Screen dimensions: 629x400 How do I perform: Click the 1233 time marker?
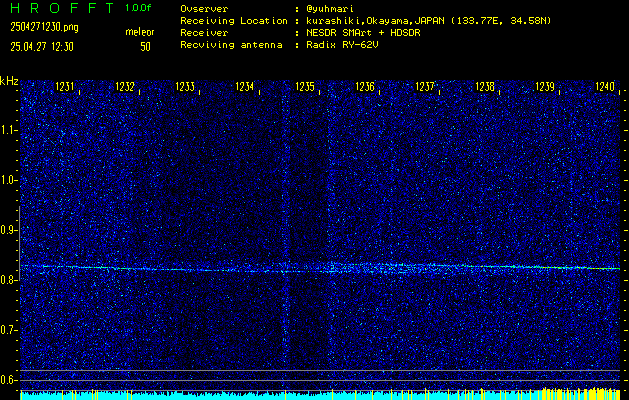click(x=185, y=87)
